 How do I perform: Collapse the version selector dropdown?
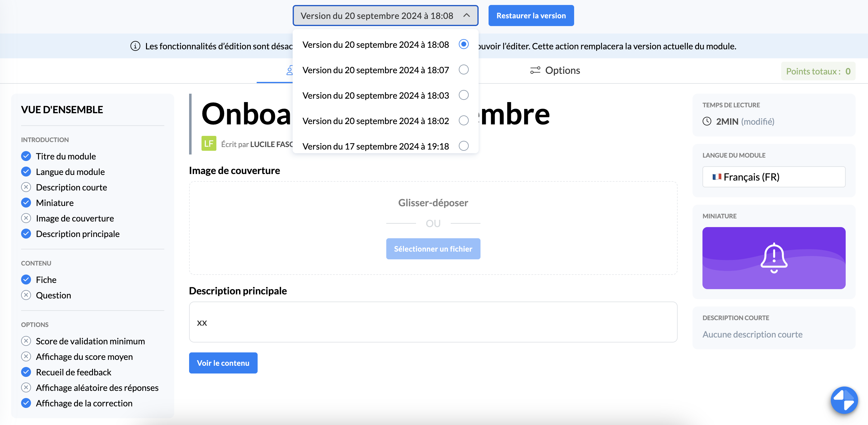pyautogui.click(x=466, y=16)
